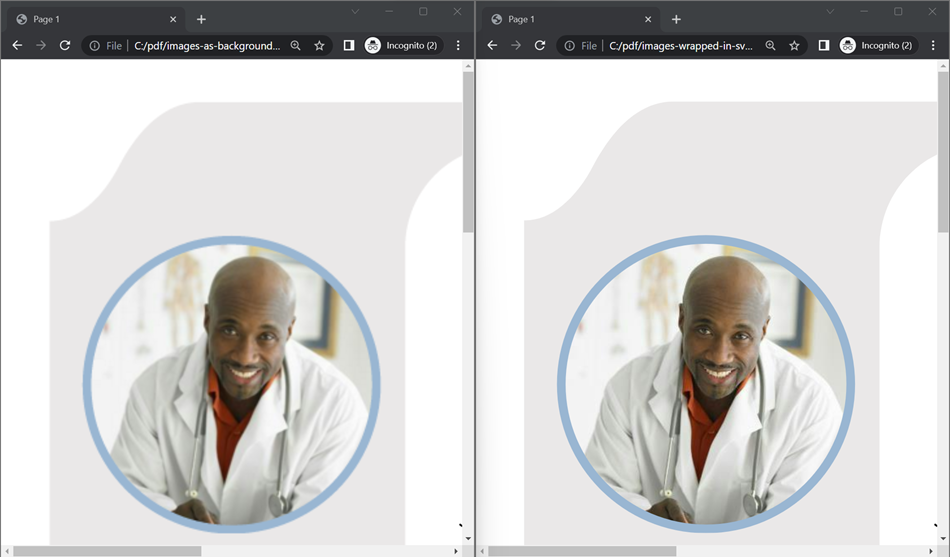Image resolution: width=950 pixels, height=557 pixels.
Task: Go forward in the left browser window
Action: point(41,45)
